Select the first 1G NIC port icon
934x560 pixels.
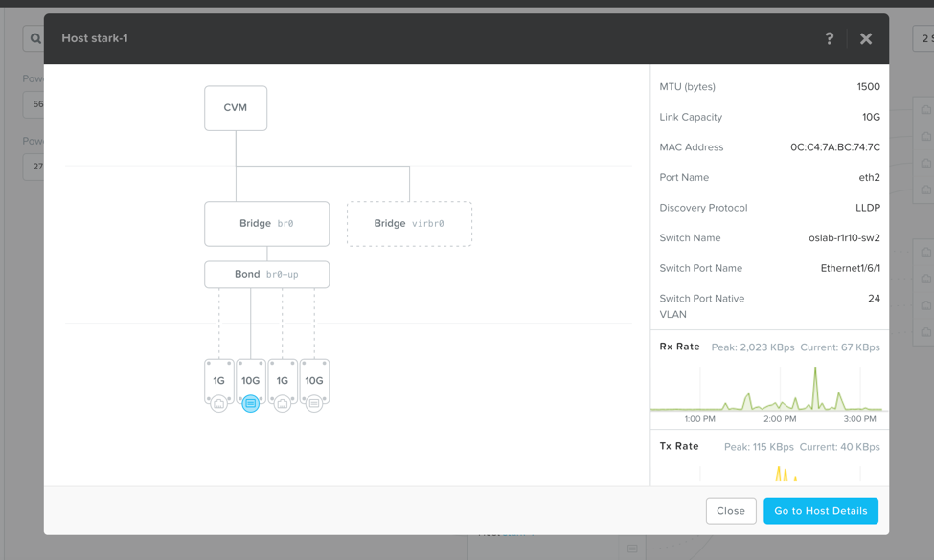click(x=219, y=403)
